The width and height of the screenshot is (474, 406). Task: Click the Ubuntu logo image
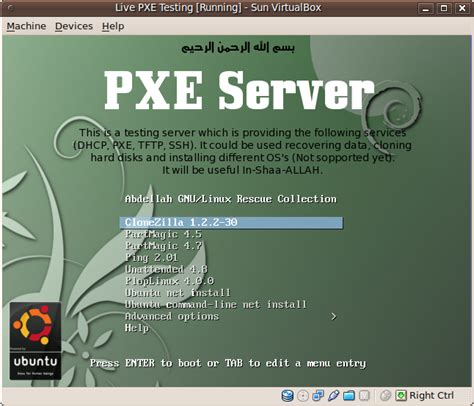[x=35, y=341]
